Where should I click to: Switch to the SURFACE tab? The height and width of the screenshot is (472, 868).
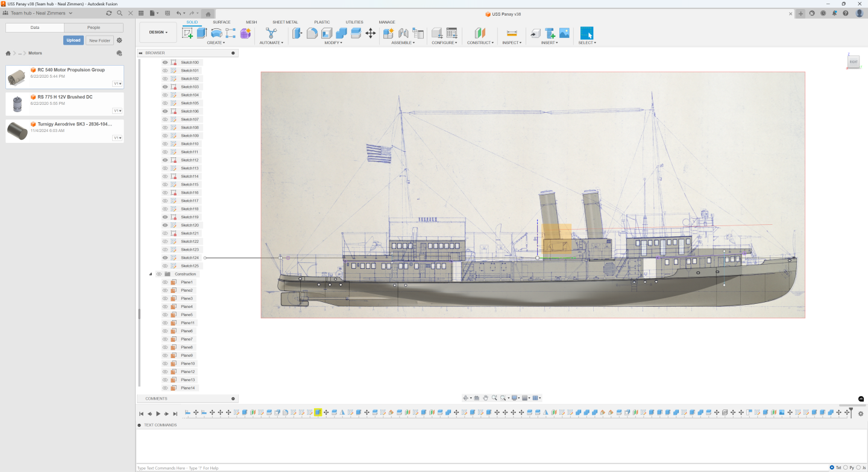[221, 22]
